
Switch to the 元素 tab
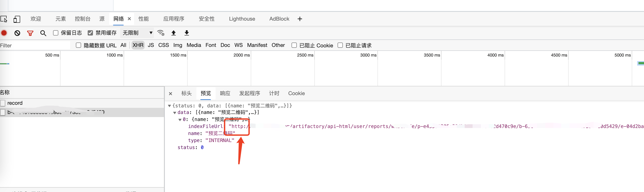[x=60, y=19]
